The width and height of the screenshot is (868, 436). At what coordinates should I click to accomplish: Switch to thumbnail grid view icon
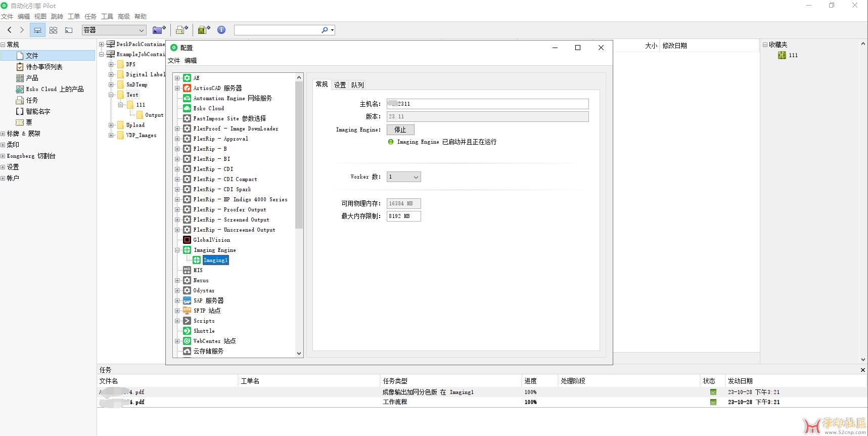(x=53, y=30)
